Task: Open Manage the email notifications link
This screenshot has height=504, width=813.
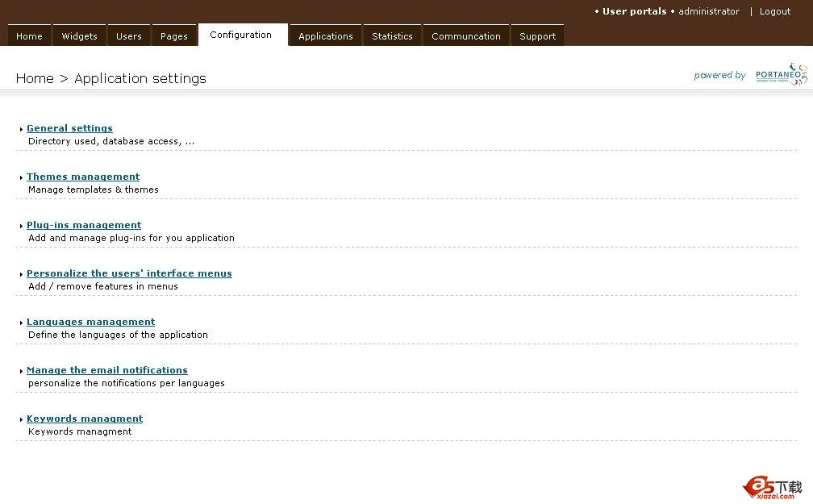Action: [106, 370]
